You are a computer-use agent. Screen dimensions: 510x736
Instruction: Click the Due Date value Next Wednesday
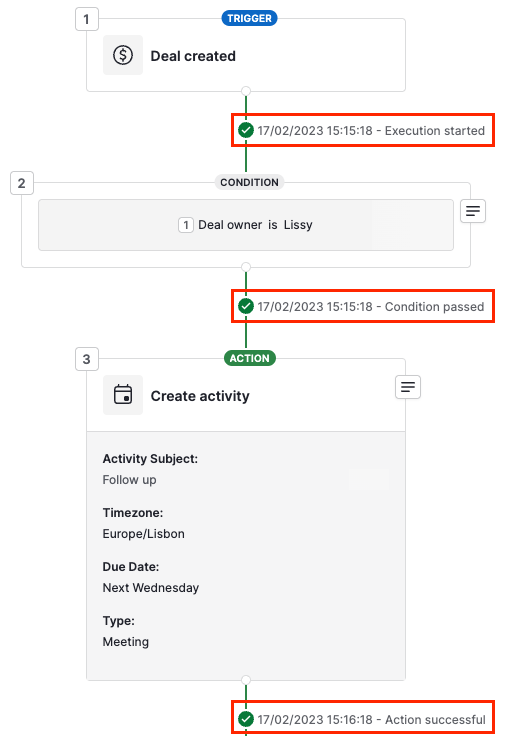tap(151, 588)
